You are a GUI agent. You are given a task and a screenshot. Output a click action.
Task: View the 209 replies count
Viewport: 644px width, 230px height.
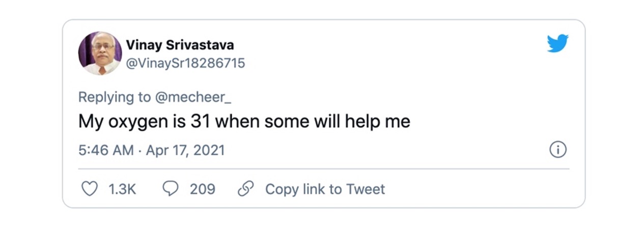pyautogui.click(x=203, y=189)
